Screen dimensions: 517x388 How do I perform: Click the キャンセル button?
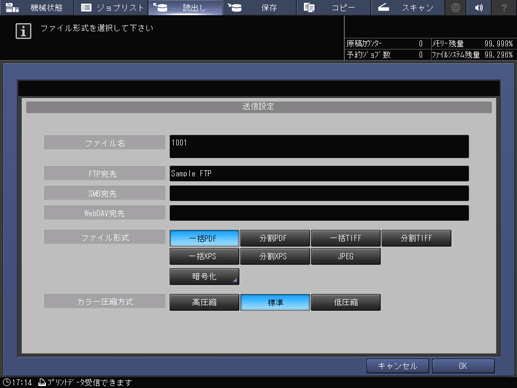tap(397, 366)
